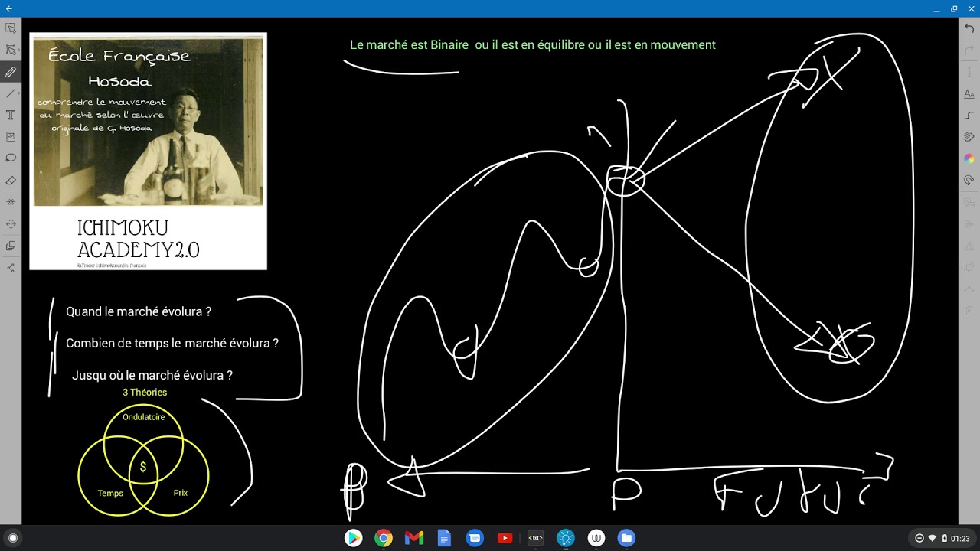980x551 pixels.
Task: Open YouTube from the shelf
Action: (505, 538)
